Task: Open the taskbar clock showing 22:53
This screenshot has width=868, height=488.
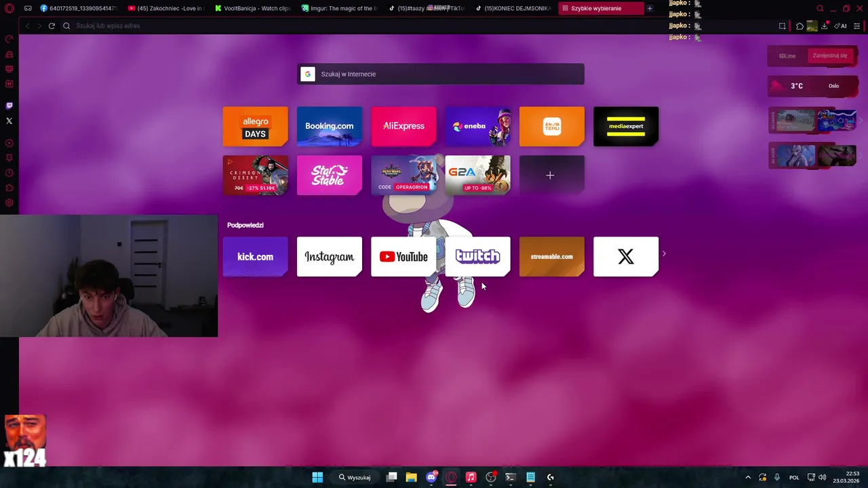Action: 846,477
